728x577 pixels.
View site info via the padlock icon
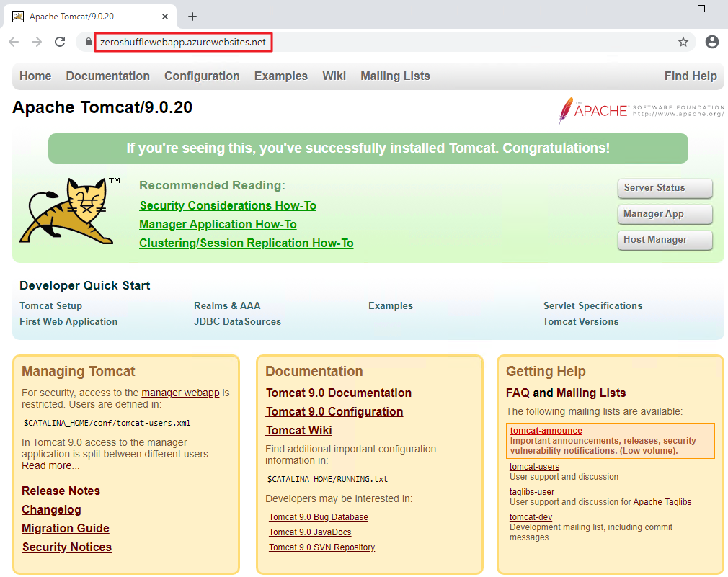[88, 43]
